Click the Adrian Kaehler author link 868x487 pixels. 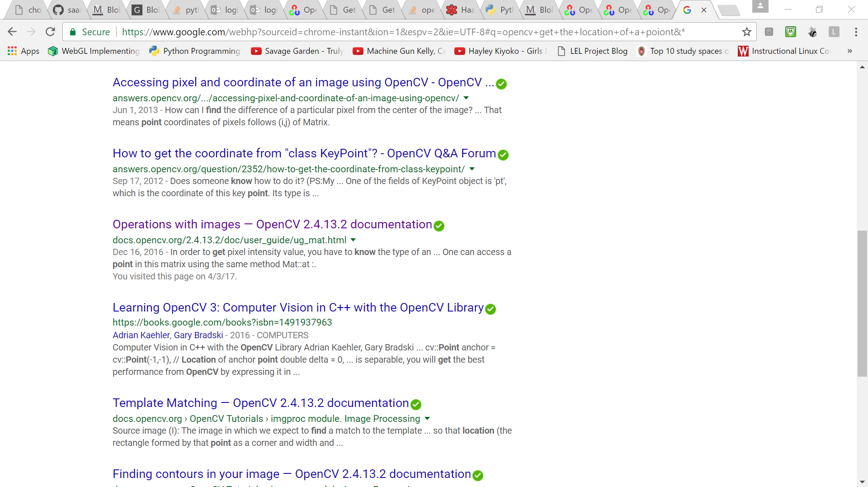(x=141, y=335)
